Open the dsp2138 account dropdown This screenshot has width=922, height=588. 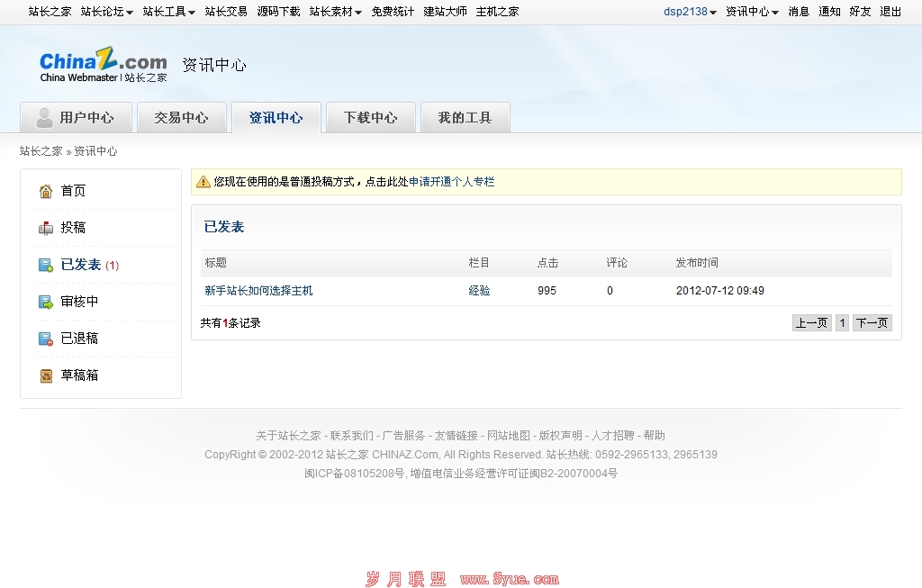tap(690, 12)
